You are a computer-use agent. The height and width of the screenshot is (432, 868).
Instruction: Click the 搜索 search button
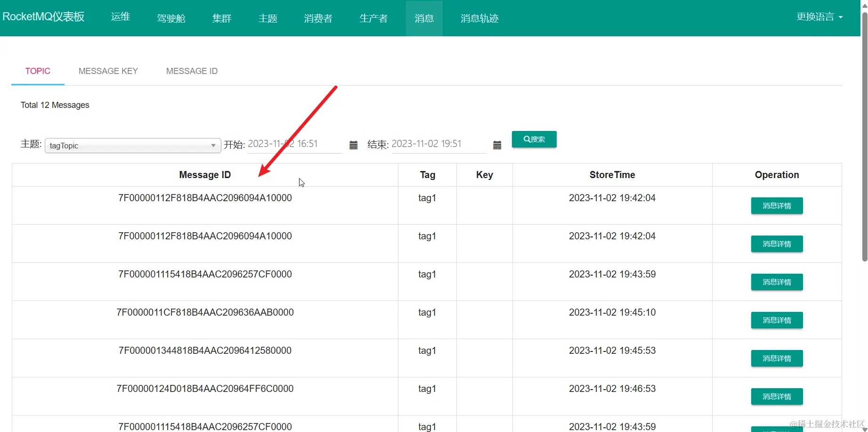[534, 139]
